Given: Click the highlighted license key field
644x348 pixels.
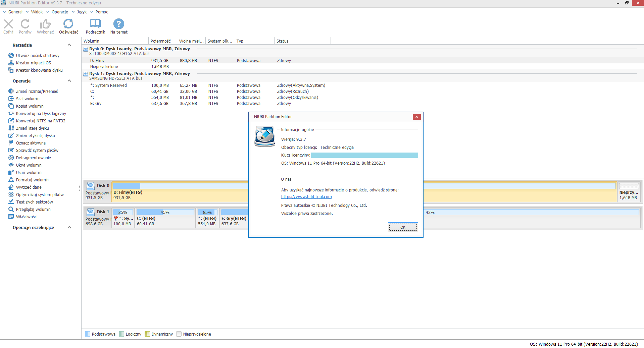Looking at the screenshot, I should (x=364, y=155).
